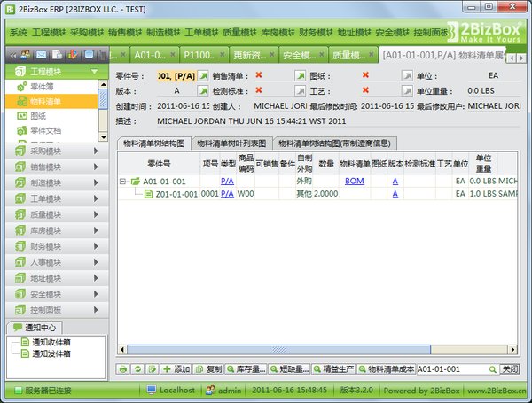Click the green arrow beside the 版本 field
Viewport: 532px width, 403px height.
(x=203, y=91)
